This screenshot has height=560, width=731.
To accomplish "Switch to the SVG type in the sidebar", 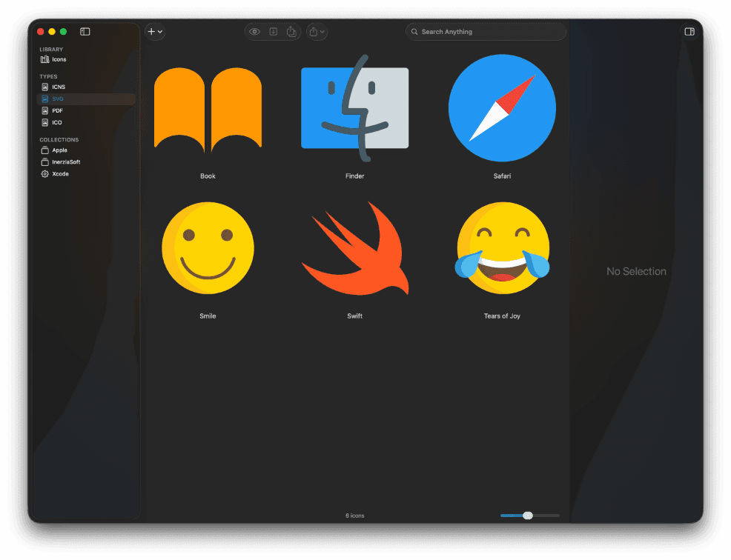I will [58, 99].
